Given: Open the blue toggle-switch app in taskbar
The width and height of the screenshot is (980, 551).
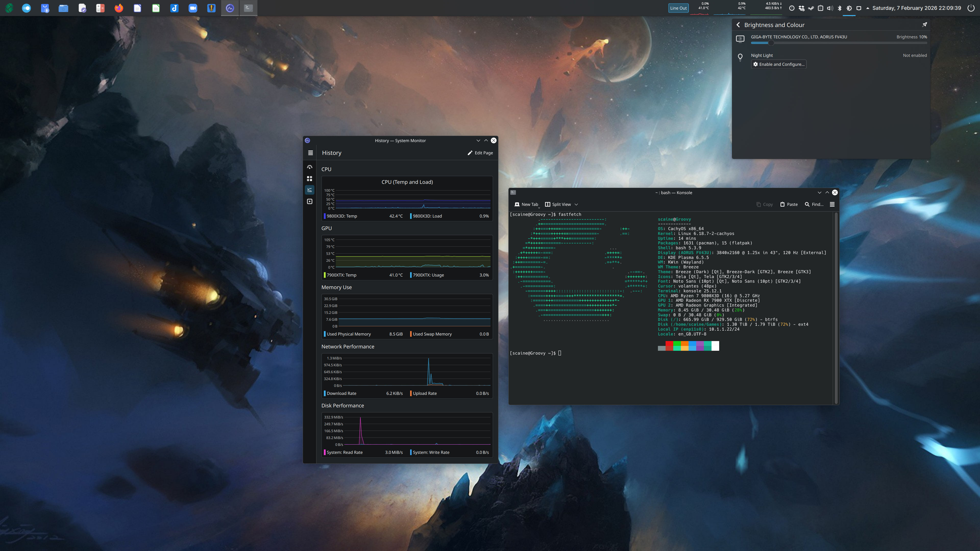Looking at the screenshot, I should (x=26, y=8).
